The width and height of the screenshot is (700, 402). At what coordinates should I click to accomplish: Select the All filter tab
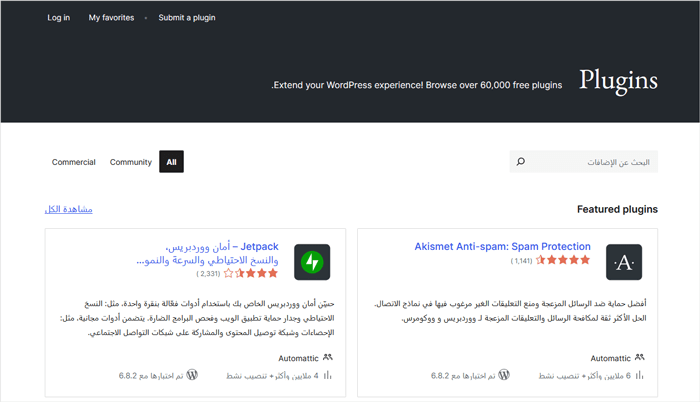pyautogui.click(x=171, y=162)
